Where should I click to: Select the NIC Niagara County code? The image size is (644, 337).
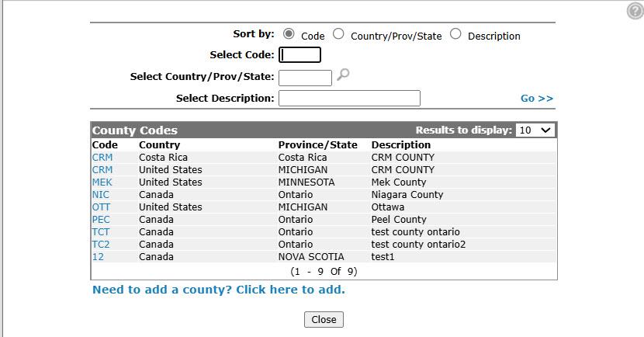pyautogui.click(x=101, y=194)
